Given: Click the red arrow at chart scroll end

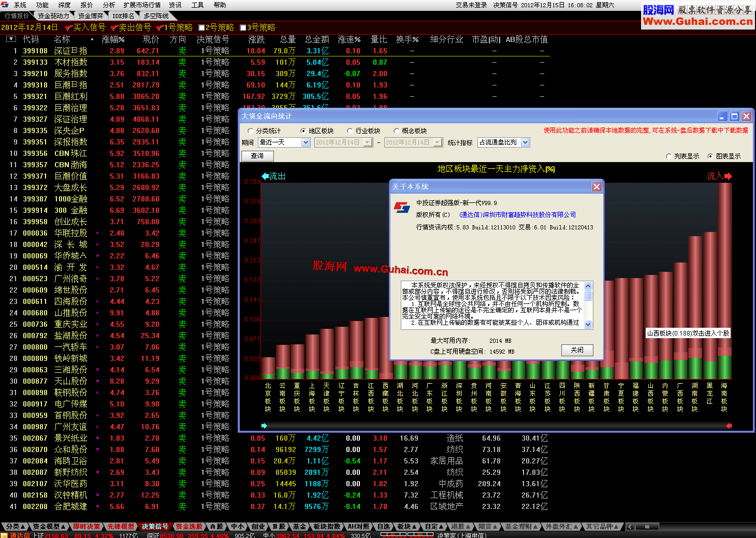Looking at the screenshot, I should 729,426.
